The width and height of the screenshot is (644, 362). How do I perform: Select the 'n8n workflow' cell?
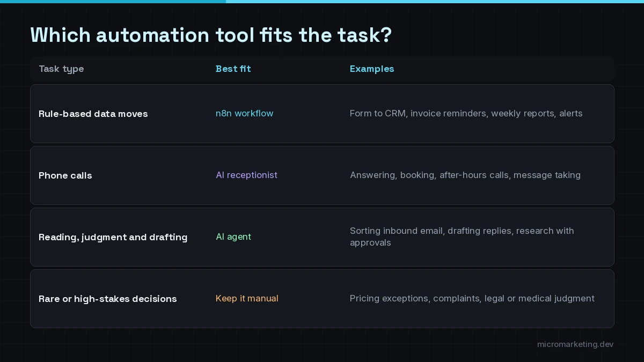coord(245,113)
